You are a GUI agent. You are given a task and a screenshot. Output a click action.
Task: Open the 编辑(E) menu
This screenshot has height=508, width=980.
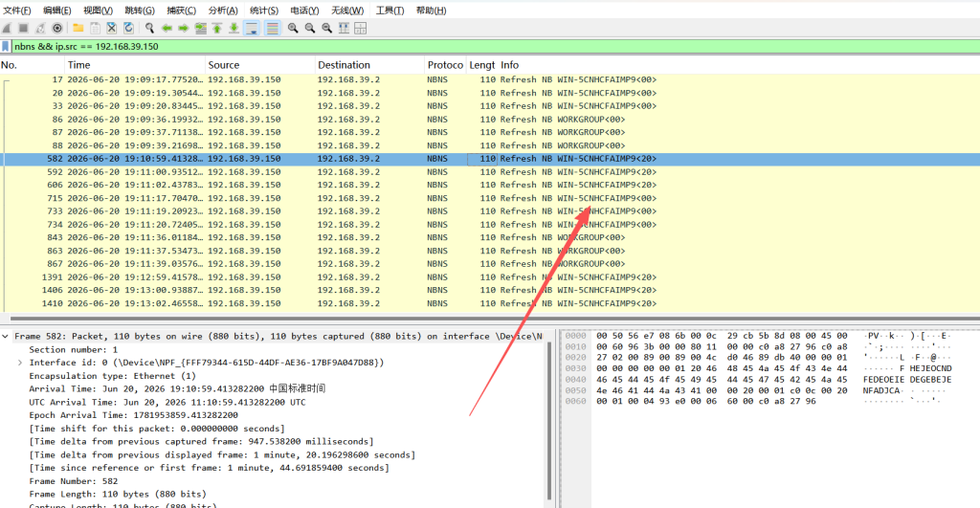(x=56, y=11)
